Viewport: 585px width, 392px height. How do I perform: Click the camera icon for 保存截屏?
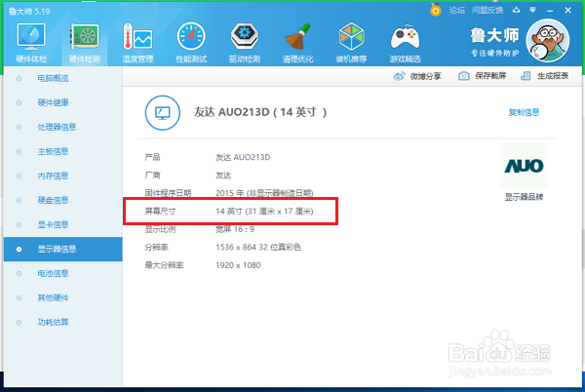click(x=464, y=76)
